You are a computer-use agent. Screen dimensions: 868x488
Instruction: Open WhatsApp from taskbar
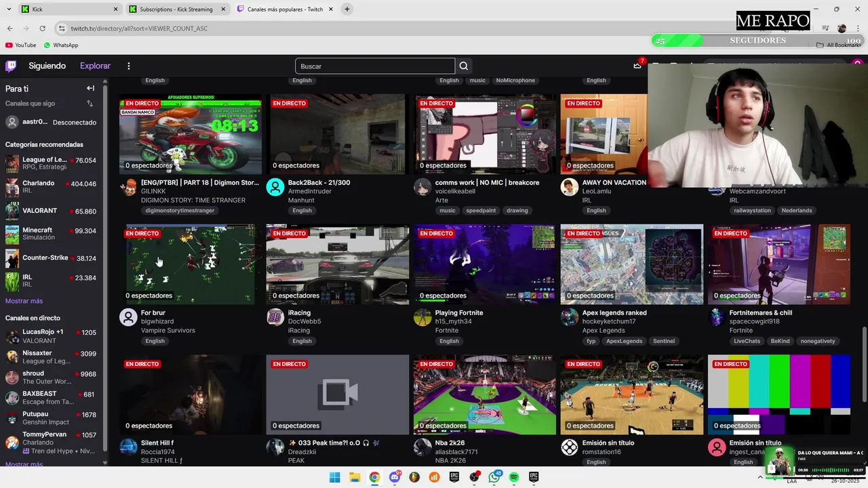(x=494, y=477)
